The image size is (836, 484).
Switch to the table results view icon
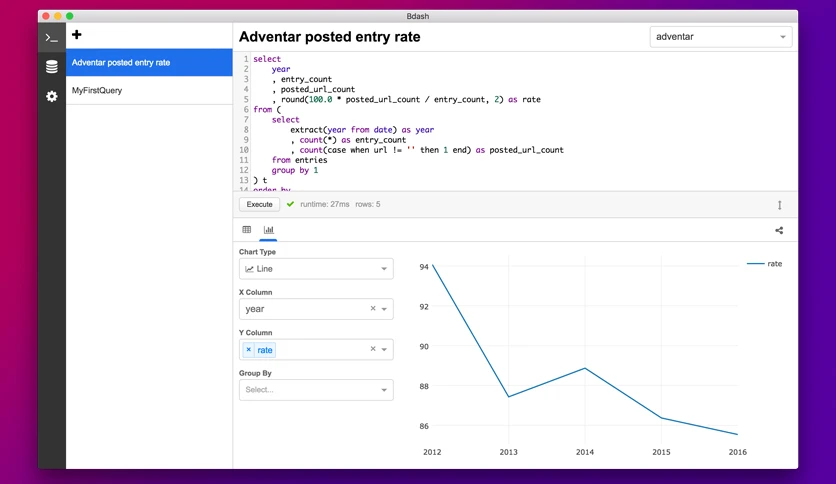(x=246, y=230)
